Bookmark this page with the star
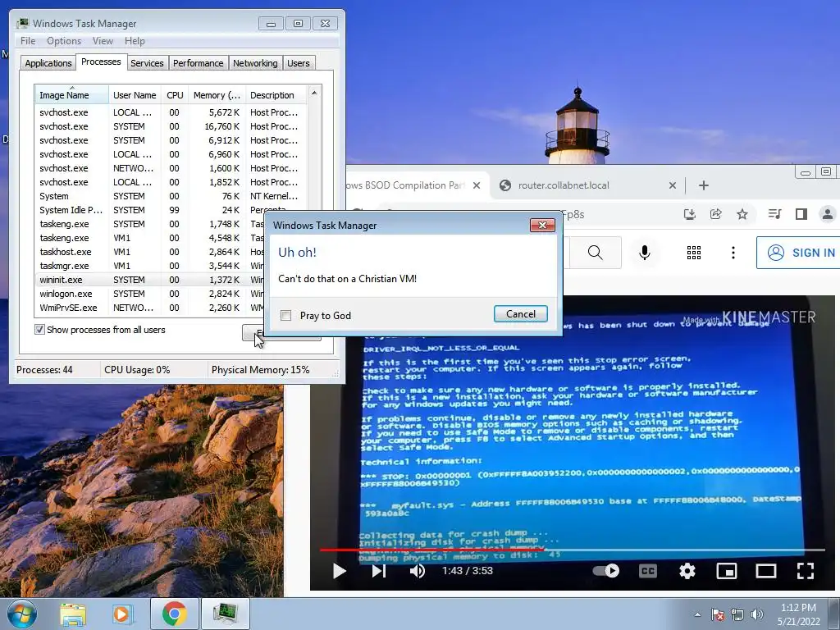Image resolution: width=840 pixels, height=630 pixels. coord(742,214)
